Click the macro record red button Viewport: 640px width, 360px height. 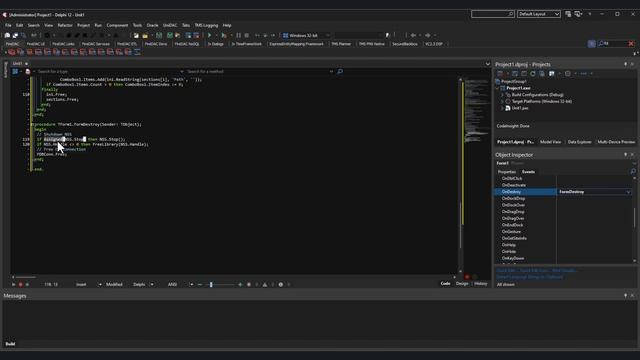20,284
